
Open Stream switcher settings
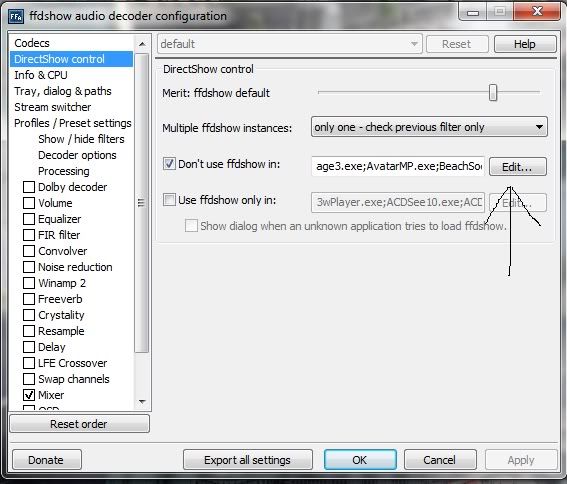click(53, 107)
